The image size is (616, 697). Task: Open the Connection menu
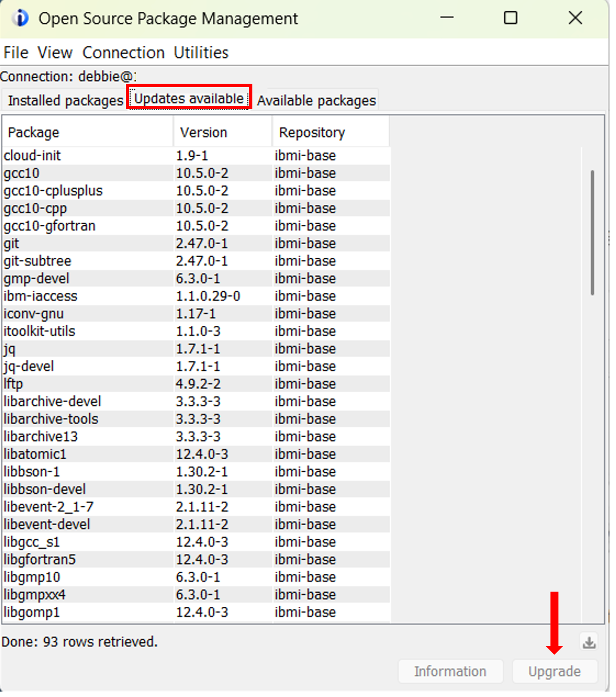point(123,52)
